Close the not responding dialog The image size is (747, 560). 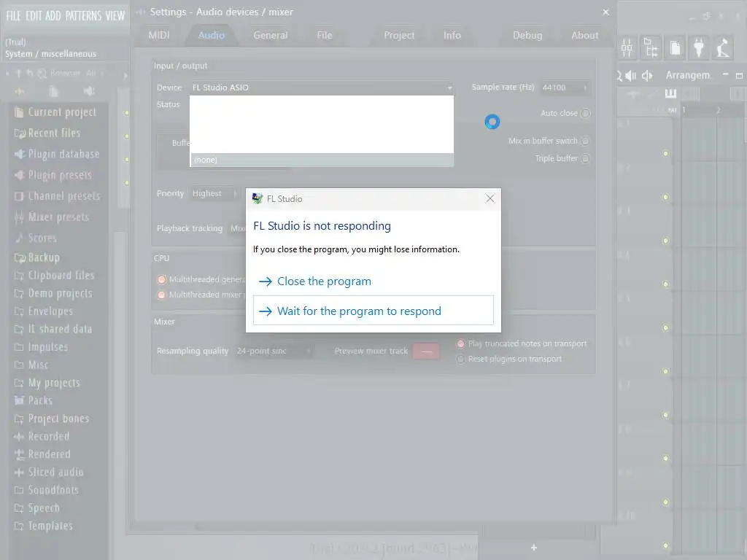point(489,198)
